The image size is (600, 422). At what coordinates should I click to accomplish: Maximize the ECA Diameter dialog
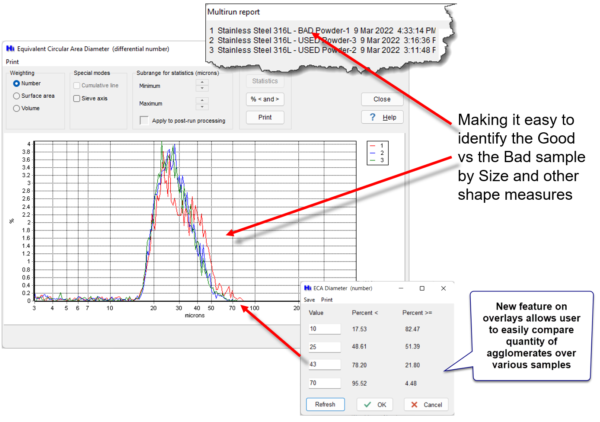[x=422, y=288]
